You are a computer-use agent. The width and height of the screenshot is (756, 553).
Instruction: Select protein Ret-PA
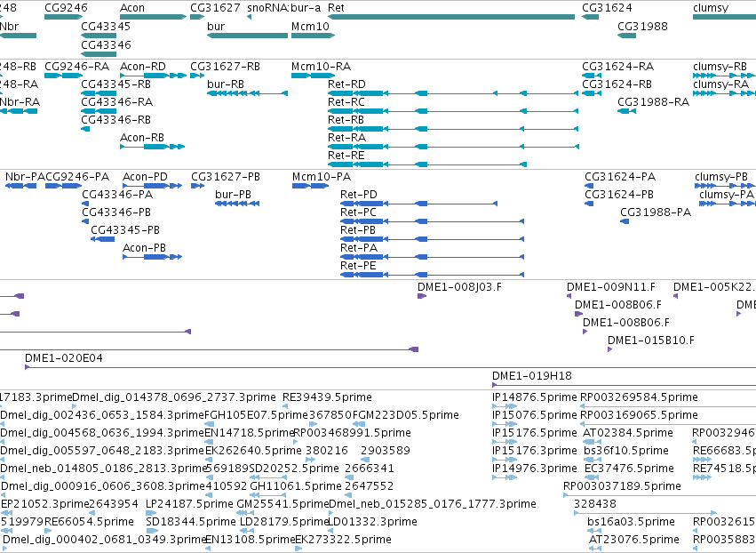coord(359,248)
